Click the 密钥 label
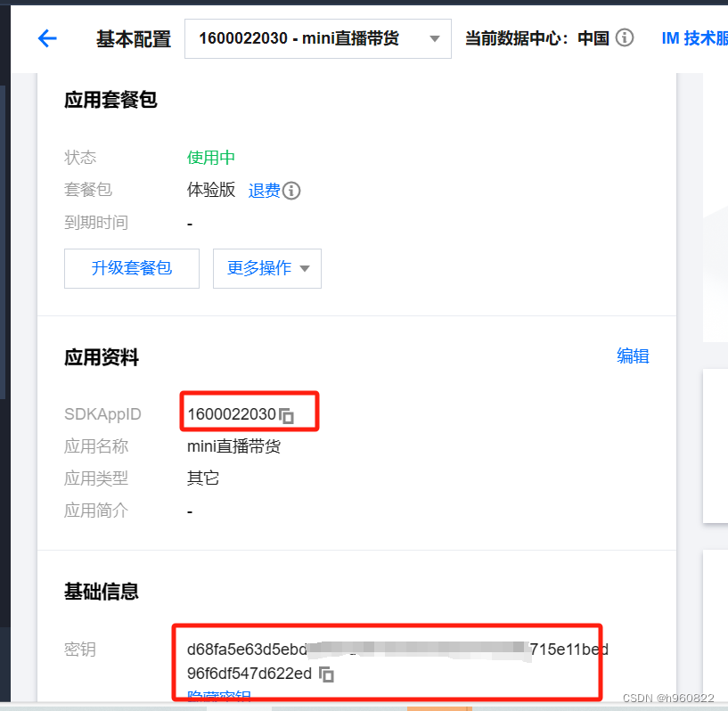 click(80, 649)
